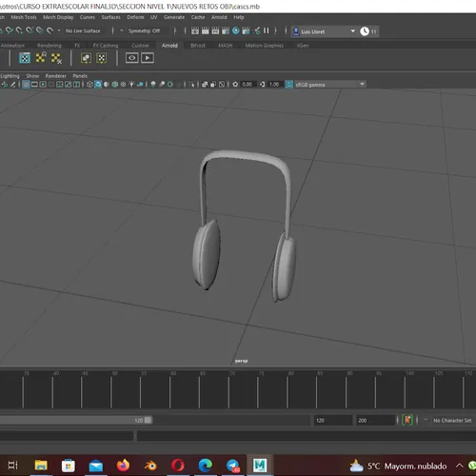
Task: Click the Arnold Render play icon on shelf
Action: coord(148,58)
